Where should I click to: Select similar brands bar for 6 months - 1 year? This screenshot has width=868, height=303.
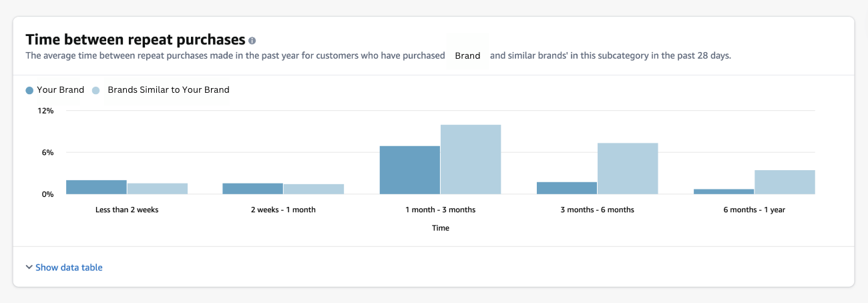point(785,182)
